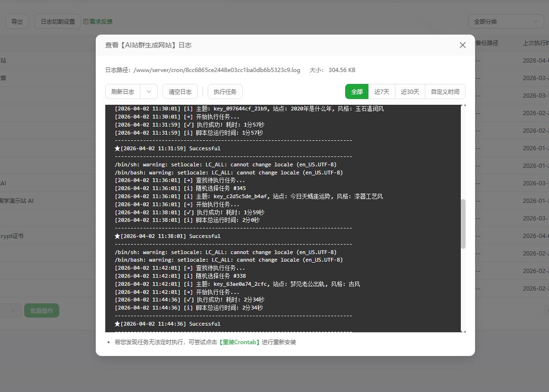Click the 刷新日志 button
549x392 pixels.
coord(123,91)
